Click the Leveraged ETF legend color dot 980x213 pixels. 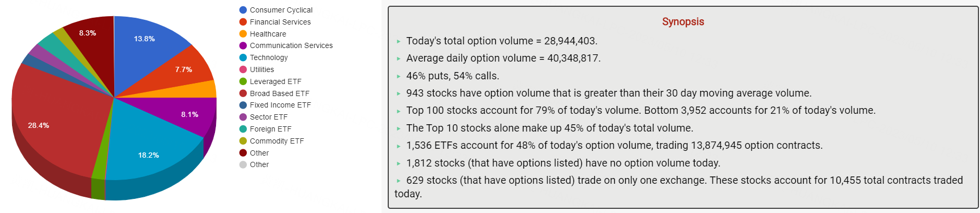pos(243,81)
